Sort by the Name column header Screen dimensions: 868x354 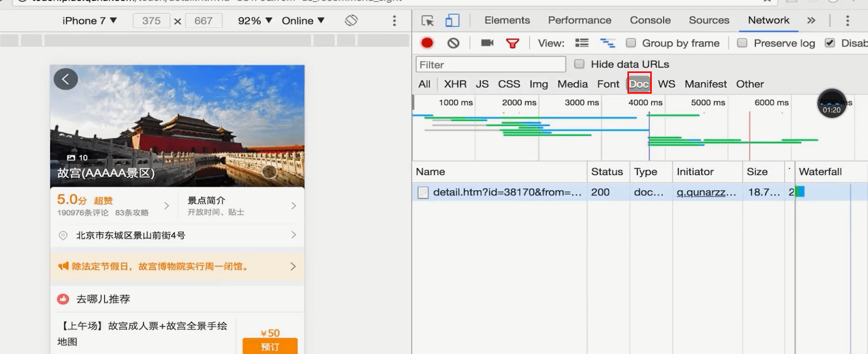[499, 172]
